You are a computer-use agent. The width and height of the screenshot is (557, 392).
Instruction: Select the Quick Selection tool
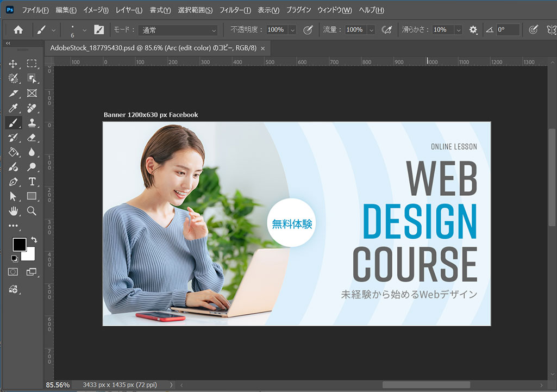13,78
